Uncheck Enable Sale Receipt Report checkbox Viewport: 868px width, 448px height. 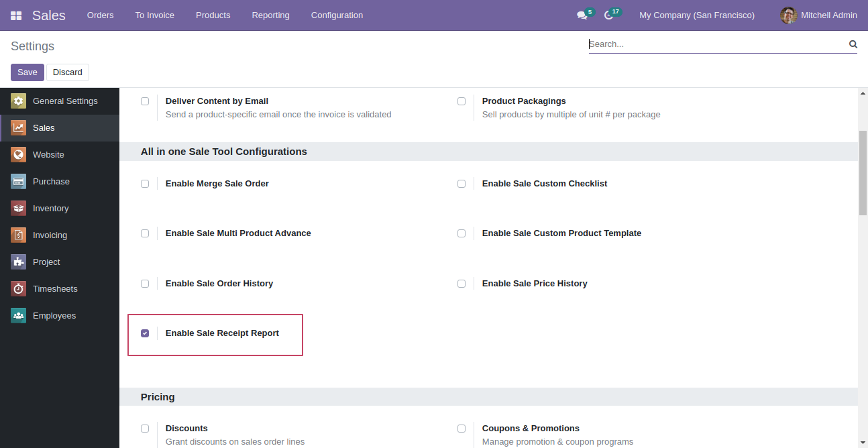[x=145, y=333]
